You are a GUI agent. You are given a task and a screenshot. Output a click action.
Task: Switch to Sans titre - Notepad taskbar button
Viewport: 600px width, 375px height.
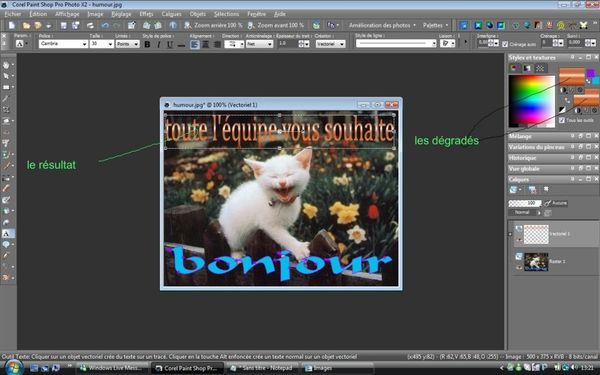[x=262, y=368]
